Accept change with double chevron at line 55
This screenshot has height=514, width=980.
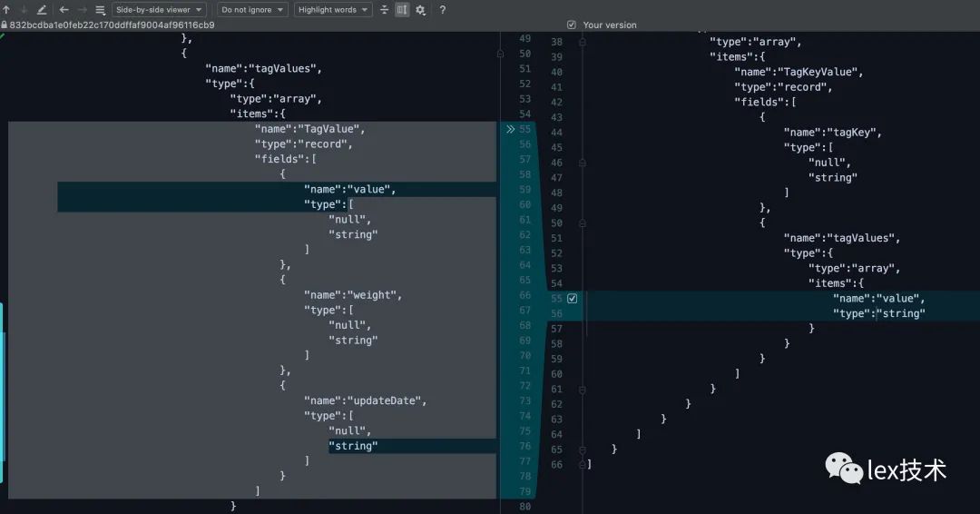511,129
